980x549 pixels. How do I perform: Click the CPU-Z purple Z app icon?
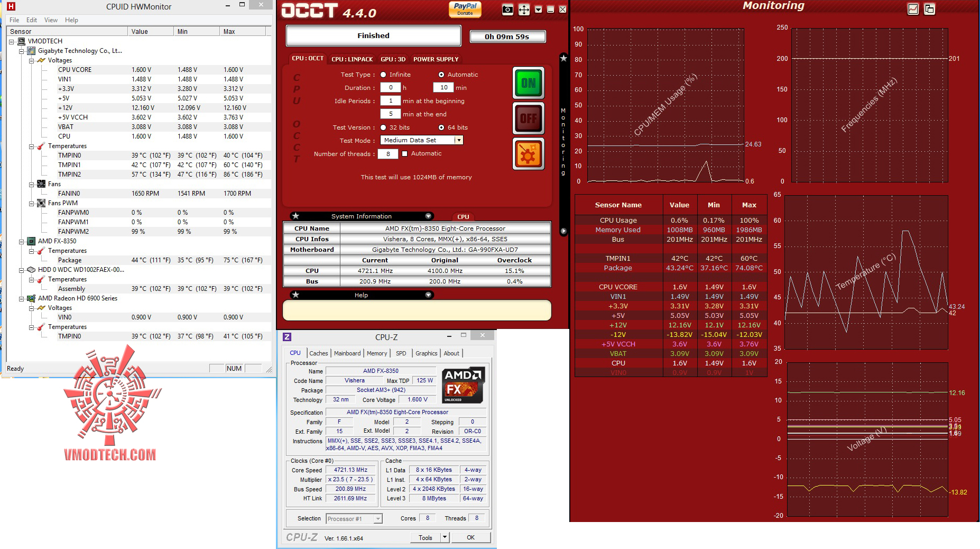coord(287,337)
